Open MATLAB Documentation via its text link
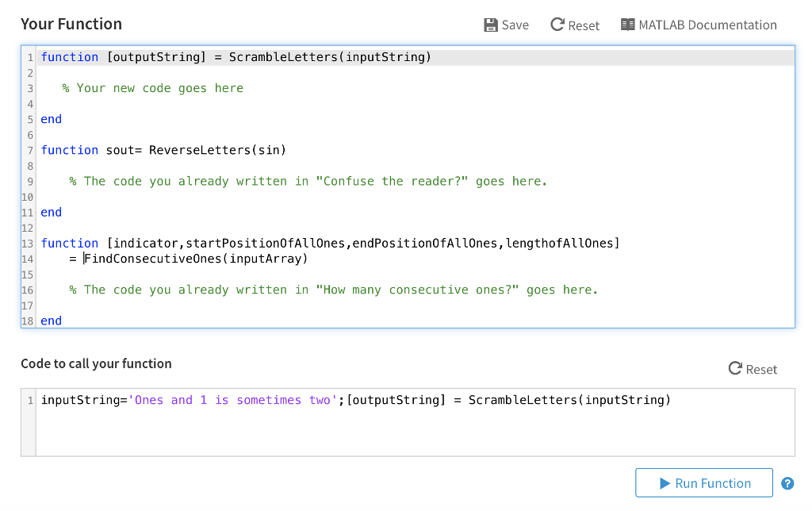The image size is (812, 511). click(707, 25)
